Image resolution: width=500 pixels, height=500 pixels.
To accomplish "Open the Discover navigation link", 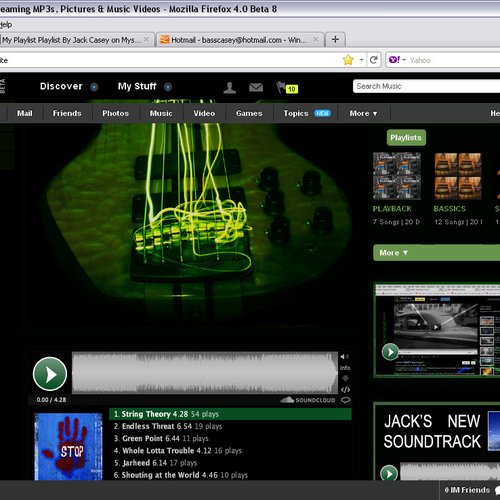I will 61,86.
